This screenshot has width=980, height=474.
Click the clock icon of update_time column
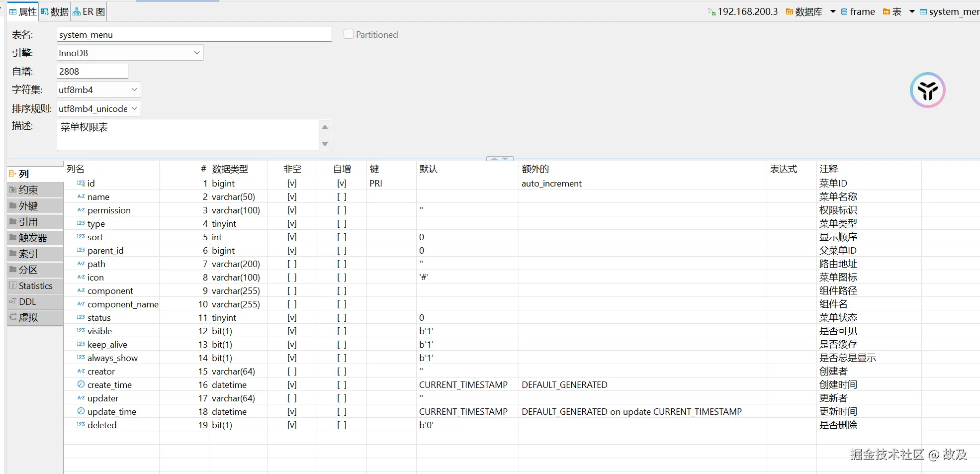(x=81, y=411)
